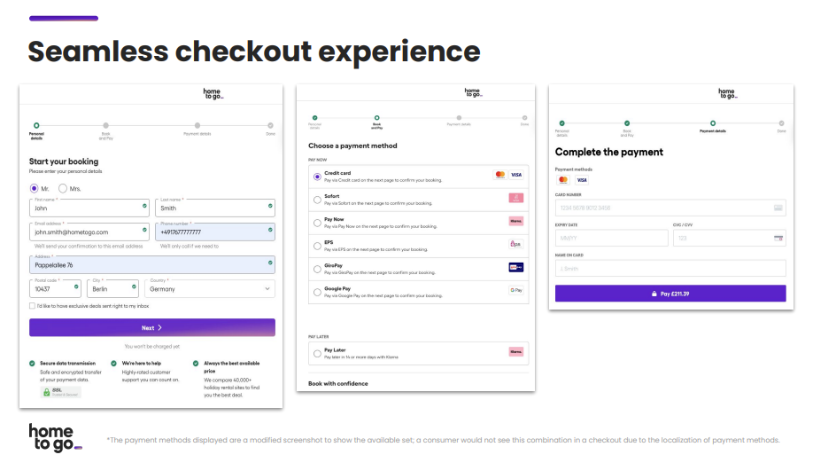Click the Visa icon under Payment methods
The height and width of the screenshot is (458, 815).
click(582, 180)
